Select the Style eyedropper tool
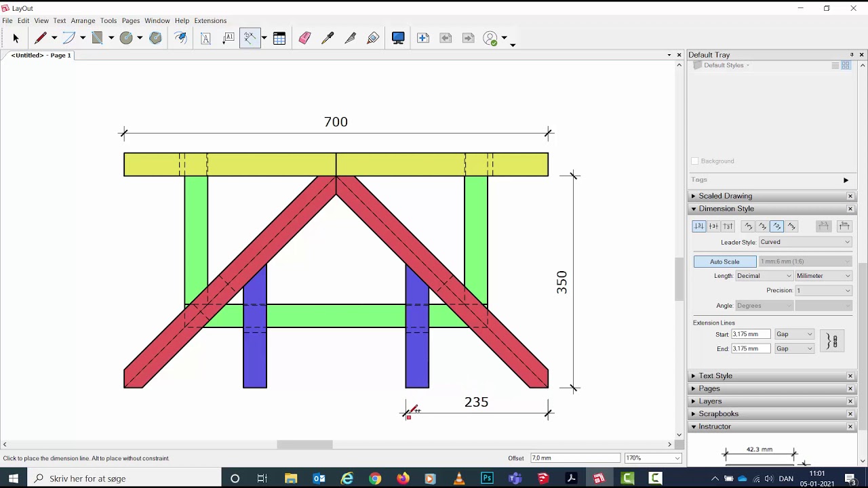This screenshot has height=488, width=868. [x=328, y=39]
